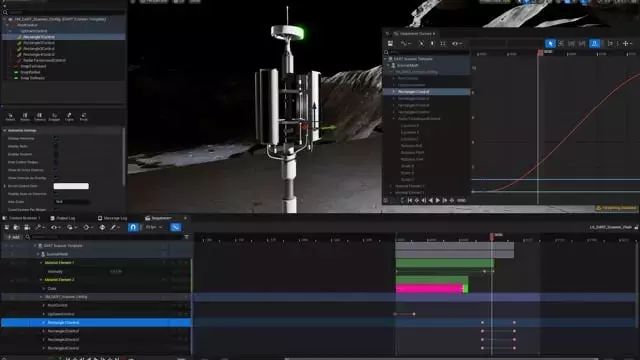Image resolution: width=640 pixels, height=360 pixels.
Task: Collapse the Animation Settings section
Action: point(5,131)
